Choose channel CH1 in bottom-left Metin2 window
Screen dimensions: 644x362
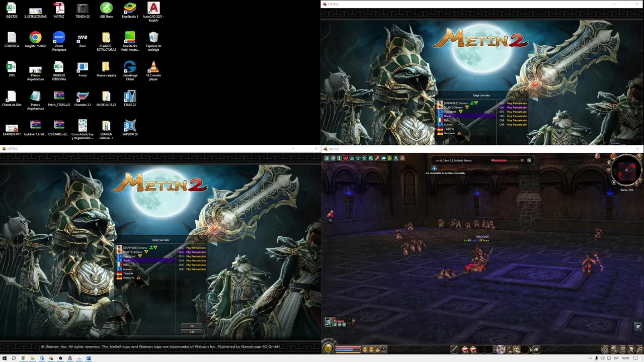[x=192, y=248]
